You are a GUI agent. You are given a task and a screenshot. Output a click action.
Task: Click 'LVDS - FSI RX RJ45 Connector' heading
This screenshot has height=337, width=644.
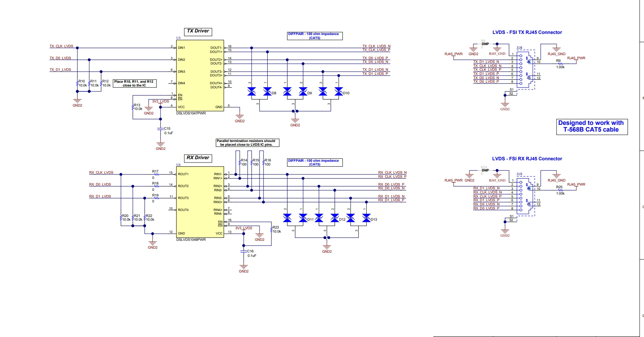[x=527, y=159]
